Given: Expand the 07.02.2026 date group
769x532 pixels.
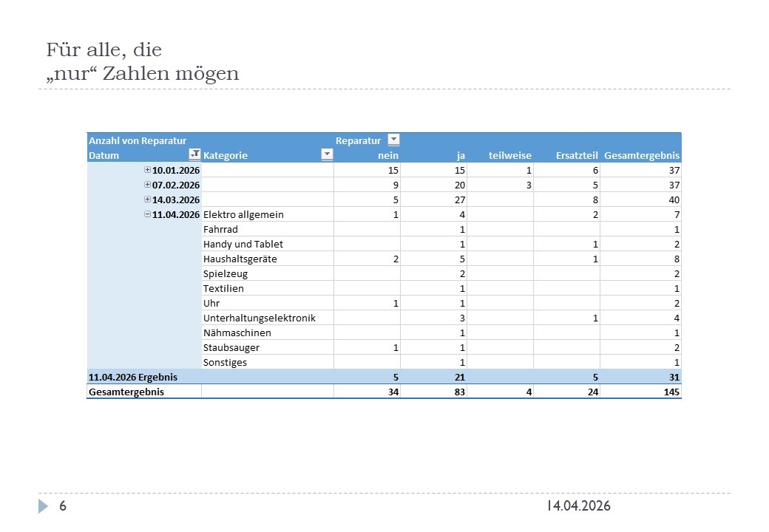Looking at the screenshot, I should (x=147, y=185).
